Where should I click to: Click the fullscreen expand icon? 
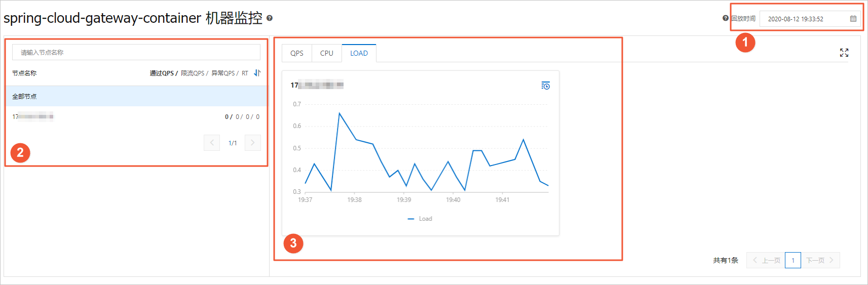844,53
